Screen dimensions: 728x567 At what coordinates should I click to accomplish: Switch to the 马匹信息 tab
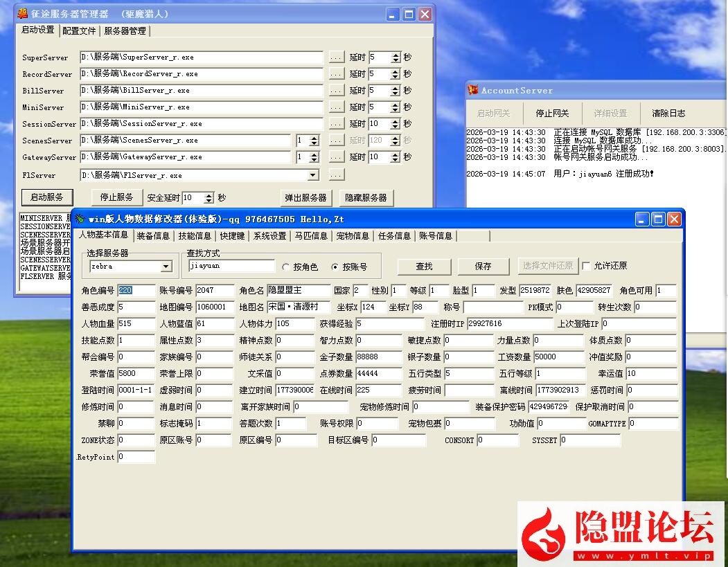pyautogui.click(x=311, y=235)
